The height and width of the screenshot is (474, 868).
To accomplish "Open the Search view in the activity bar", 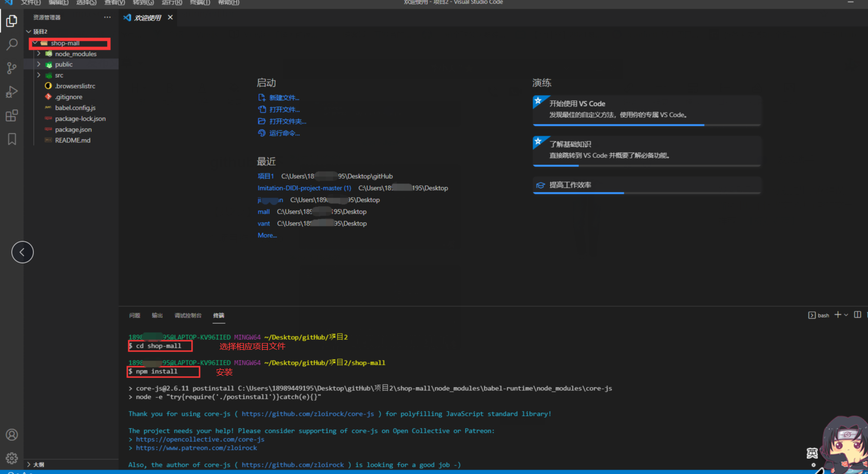I will click(11, 45).
